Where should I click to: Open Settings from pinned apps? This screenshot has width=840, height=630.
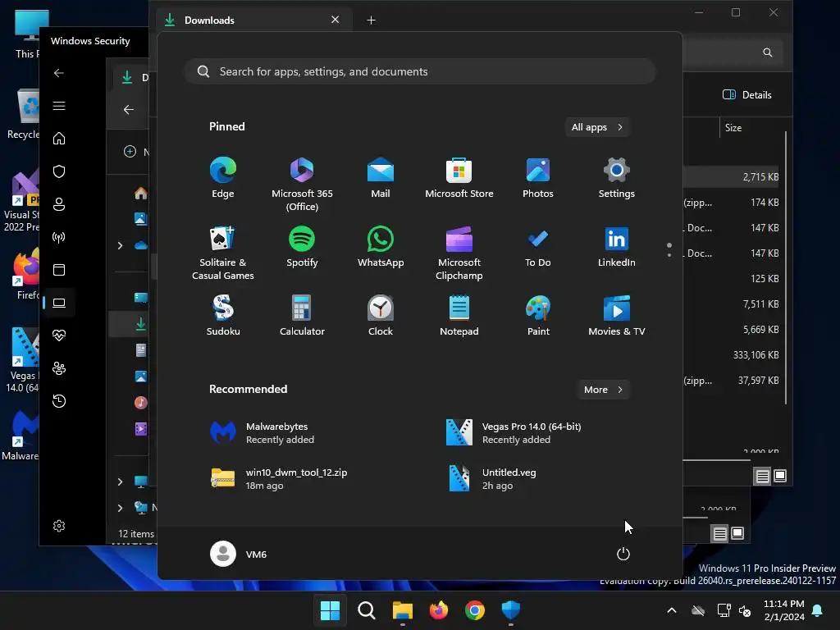(617, 178)
